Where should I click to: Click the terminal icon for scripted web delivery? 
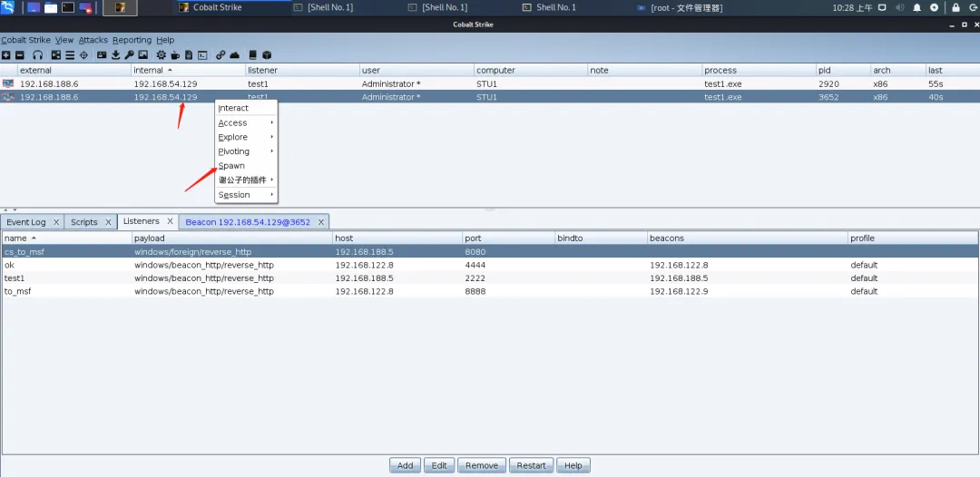[202, 55]
